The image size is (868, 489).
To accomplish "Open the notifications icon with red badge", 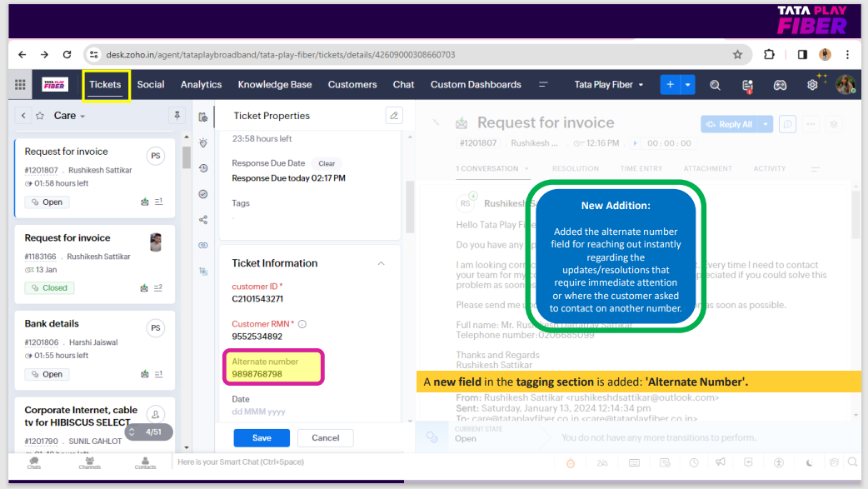I will 747,85.
